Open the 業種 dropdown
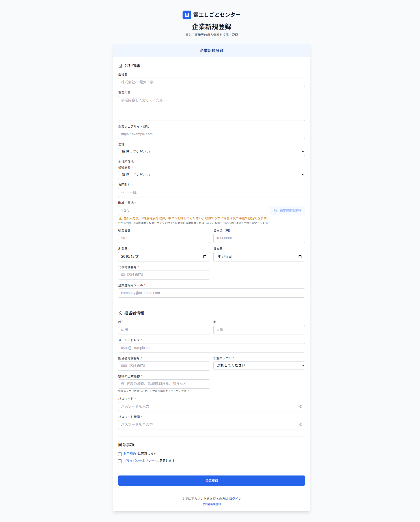The image size is (420, 522). [x=211, y=152]
